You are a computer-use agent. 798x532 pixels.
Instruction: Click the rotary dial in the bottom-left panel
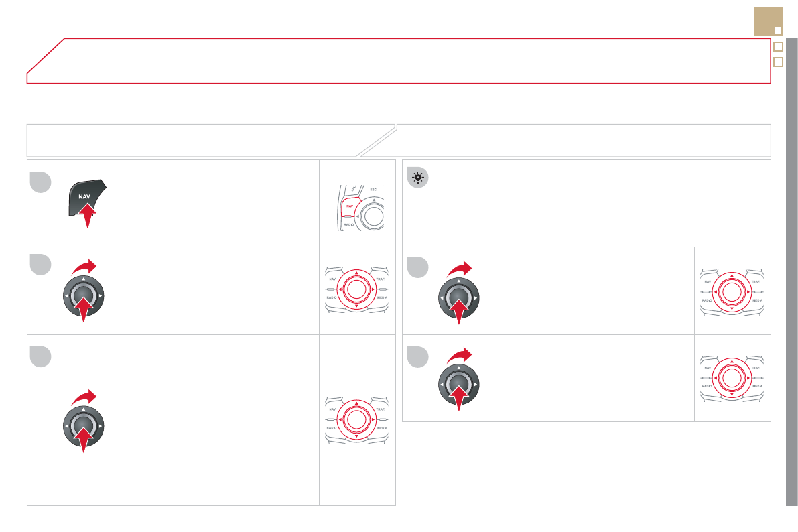click(x=83, y=426)
